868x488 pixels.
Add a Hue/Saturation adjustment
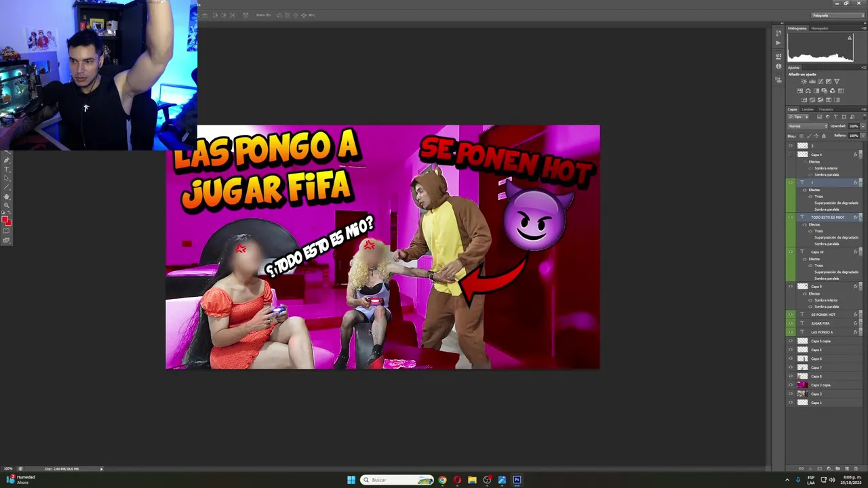click(800, 91)
